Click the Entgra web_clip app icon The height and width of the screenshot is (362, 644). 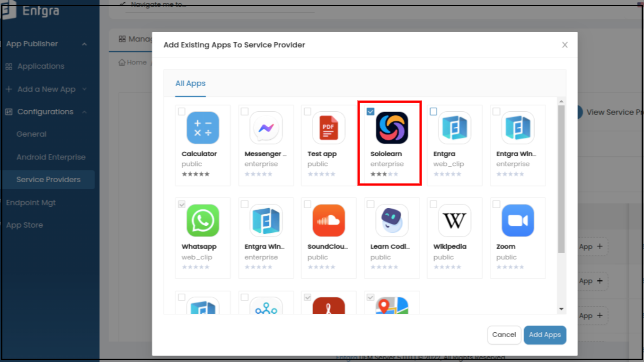coord(455,128)
